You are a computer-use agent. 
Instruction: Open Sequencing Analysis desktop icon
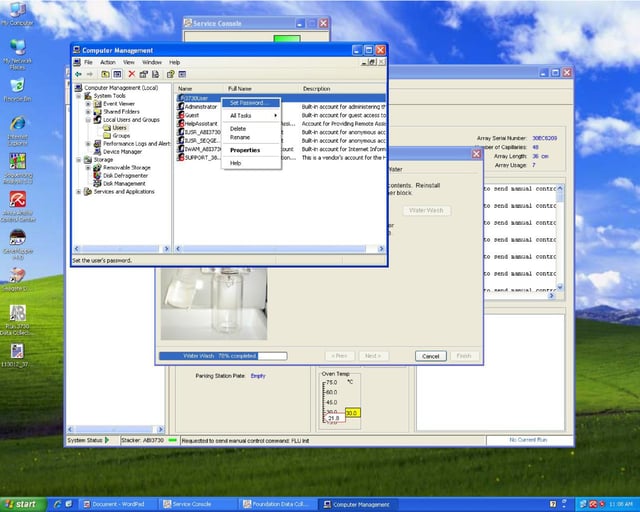click(18, 168)
